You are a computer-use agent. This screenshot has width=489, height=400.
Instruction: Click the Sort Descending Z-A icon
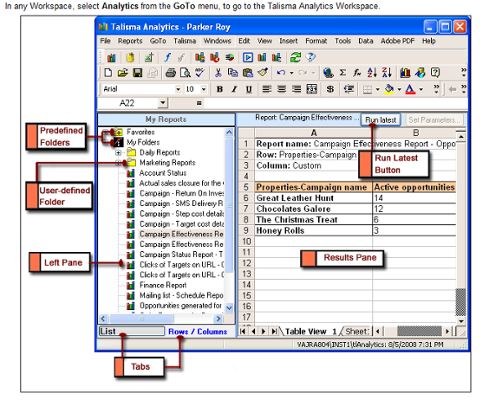pyautogui.click(x=387, y=73)
